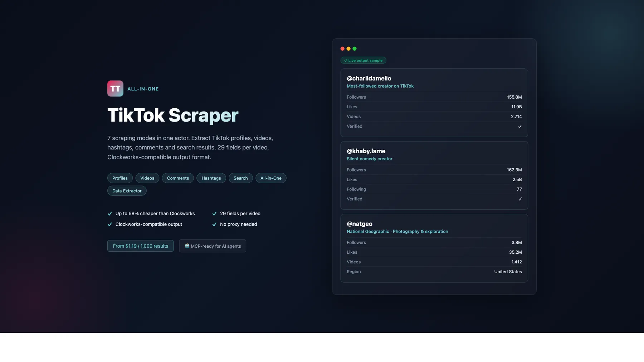Image resolution: width=644 pixels, height=362 pixels.
Task: Click From $1.19 / 1,000 results badge
Action: coord(140,246)
